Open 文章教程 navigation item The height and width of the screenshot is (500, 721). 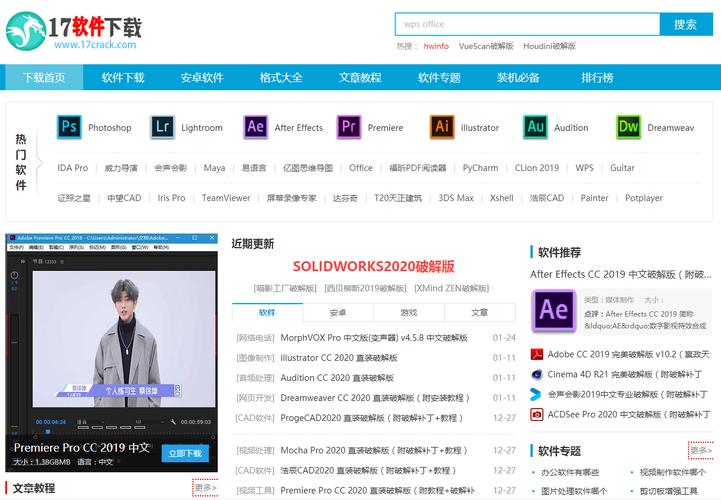click(360, 77)
